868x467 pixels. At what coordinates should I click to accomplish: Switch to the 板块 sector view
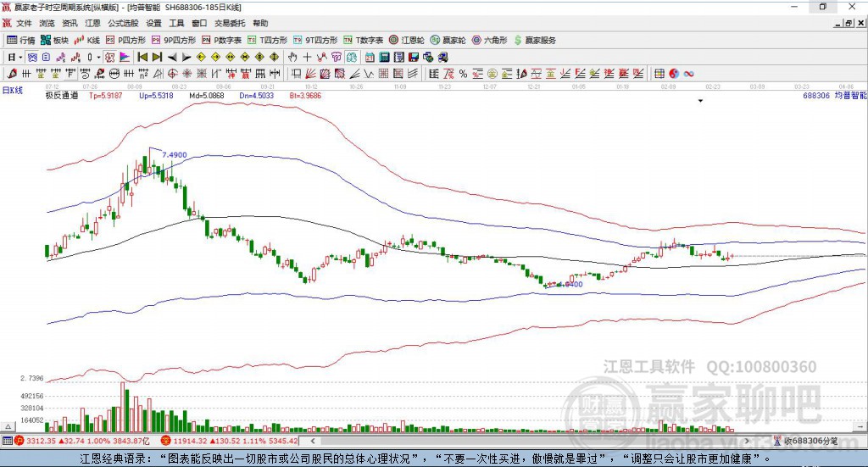pos(54,41)
